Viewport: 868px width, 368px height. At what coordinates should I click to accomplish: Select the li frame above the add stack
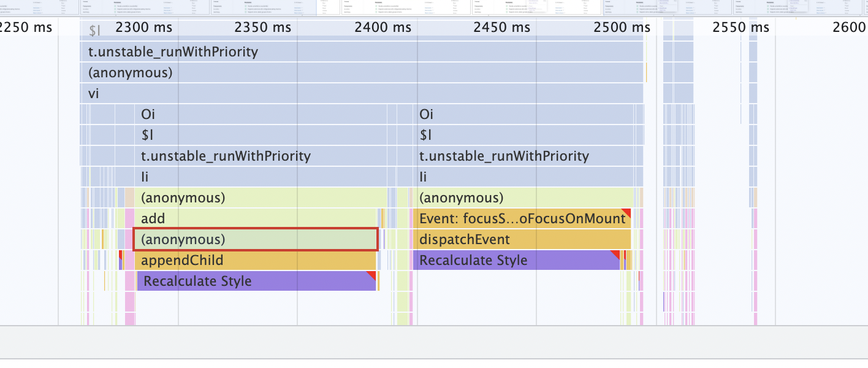[261, 177]
